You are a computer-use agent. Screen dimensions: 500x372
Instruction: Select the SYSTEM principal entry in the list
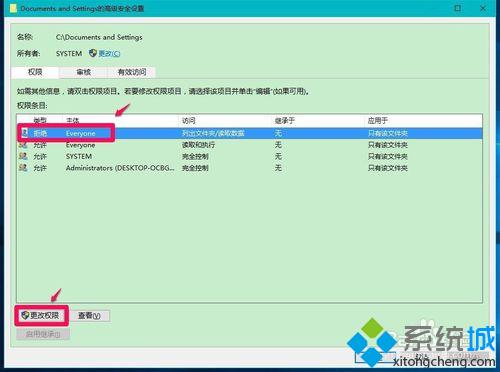pyautogui.click(x=79, y=156)
